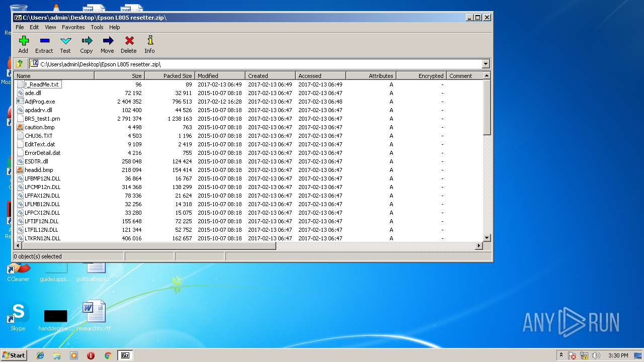The width and height of the screenshot is (644, 362).
Task: Sort by Encrypted column header
Action: point(421,76)
